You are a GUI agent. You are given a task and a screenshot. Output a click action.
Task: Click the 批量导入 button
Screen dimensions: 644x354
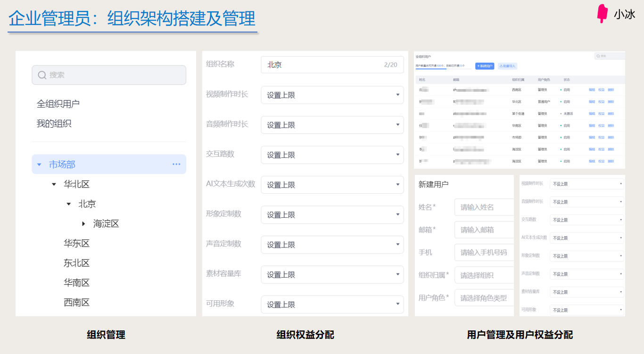[x=507, y=66]
